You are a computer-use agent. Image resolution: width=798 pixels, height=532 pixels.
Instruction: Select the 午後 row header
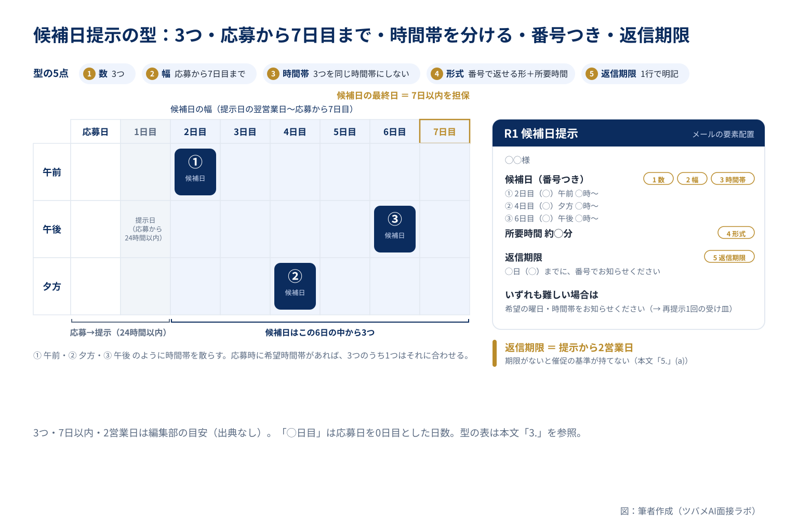click(x=52, y=229)
